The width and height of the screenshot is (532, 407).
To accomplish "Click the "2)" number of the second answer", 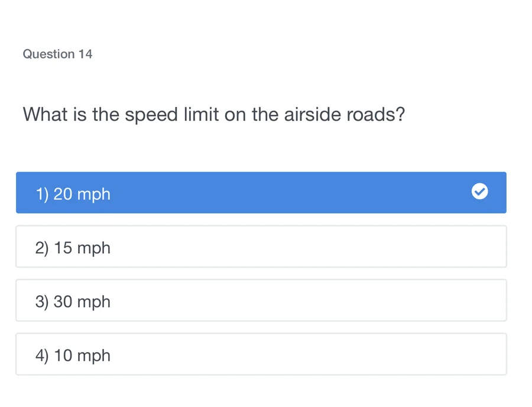I will tap(41, 248).
